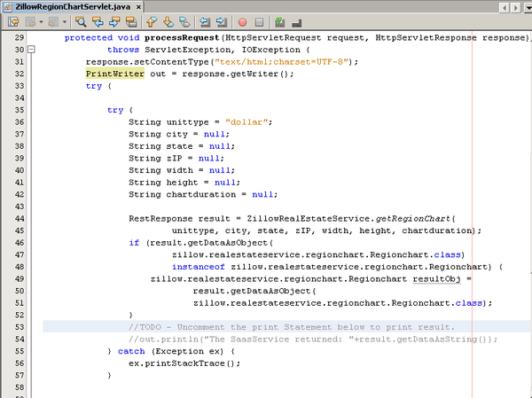Open the Back history dropdown arrow
Image resolution: width=532 pixels, height=398 pixels.
[x=42, y=21]
